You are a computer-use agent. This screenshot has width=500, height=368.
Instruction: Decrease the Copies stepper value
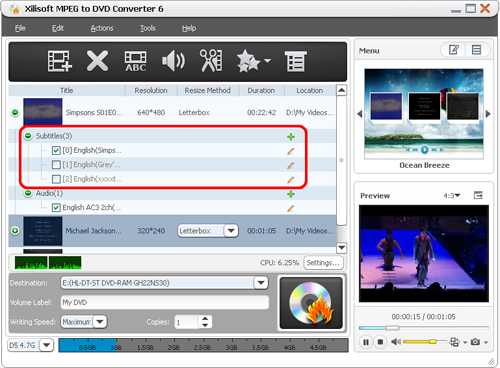205,325
